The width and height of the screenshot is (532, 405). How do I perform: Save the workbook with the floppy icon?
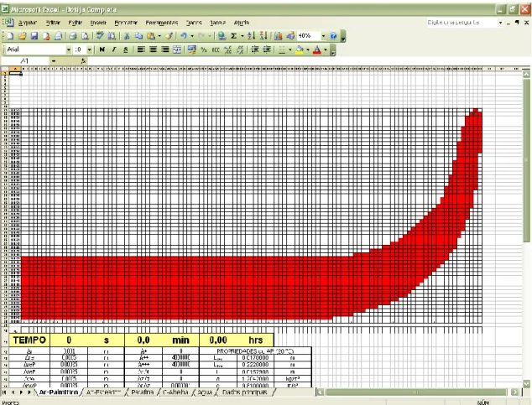pyautogui.click(x=34, y=36)
